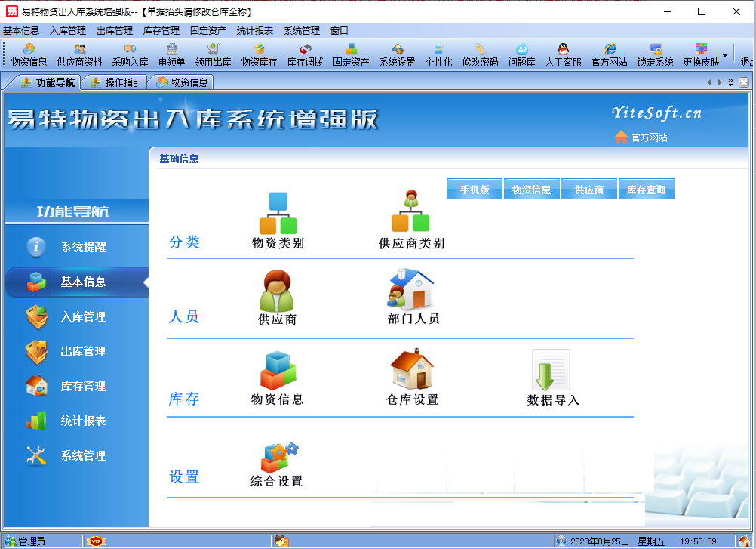Open the 仓库设置 house icon
Screen dimensions: 756x549
(412, 378)
